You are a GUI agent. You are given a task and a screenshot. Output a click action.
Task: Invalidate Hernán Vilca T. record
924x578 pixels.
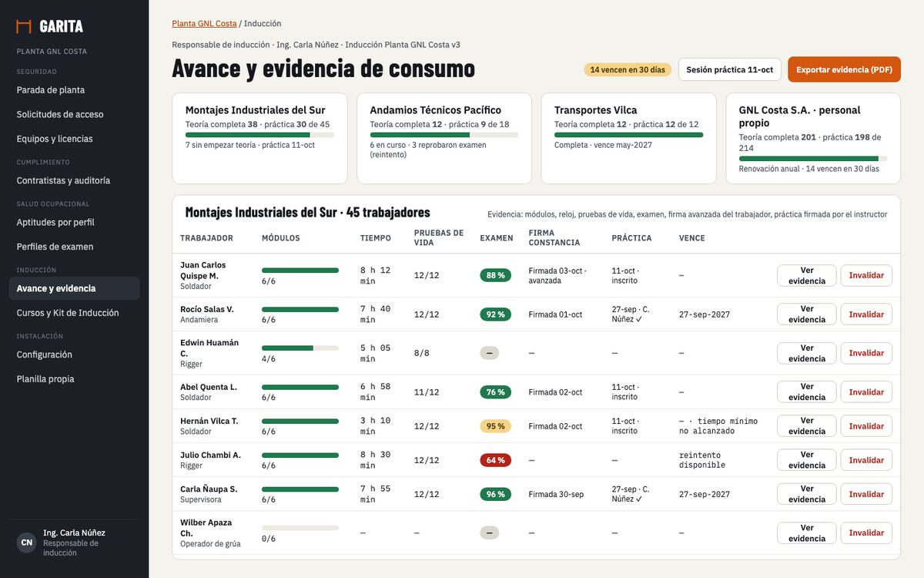click(x=866, y=426)
